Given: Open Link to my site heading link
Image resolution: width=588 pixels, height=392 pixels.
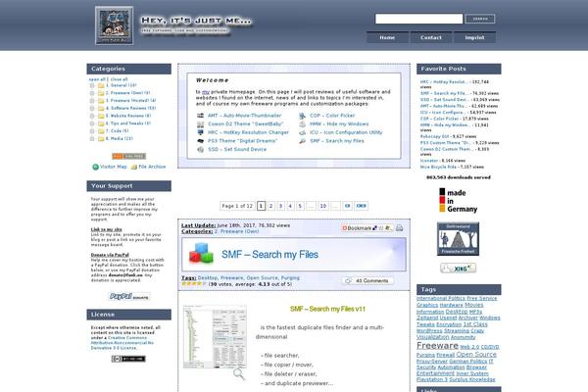Looking at the screenshot, I should [x=107, y=229].
